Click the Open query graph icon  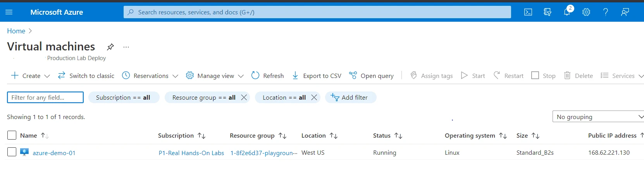point(353,75)
